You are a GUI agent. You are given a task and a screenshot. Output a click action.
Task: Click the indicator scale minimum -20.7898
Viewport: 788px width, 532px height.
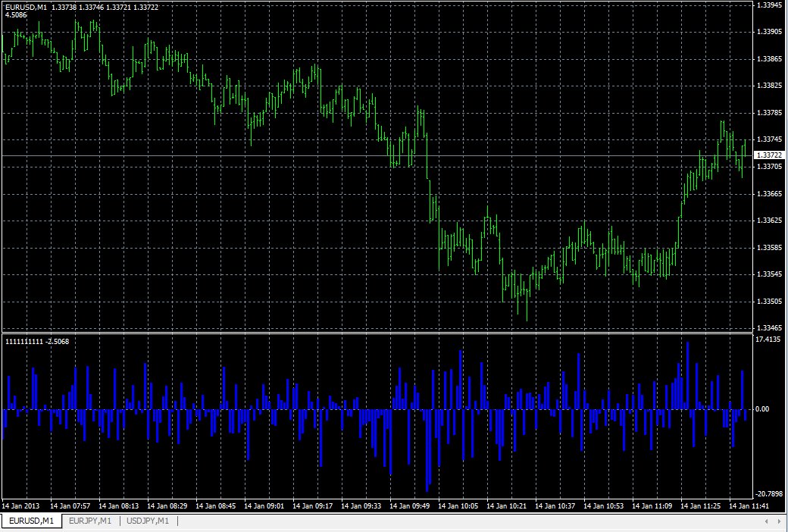(x=769, y=494)
